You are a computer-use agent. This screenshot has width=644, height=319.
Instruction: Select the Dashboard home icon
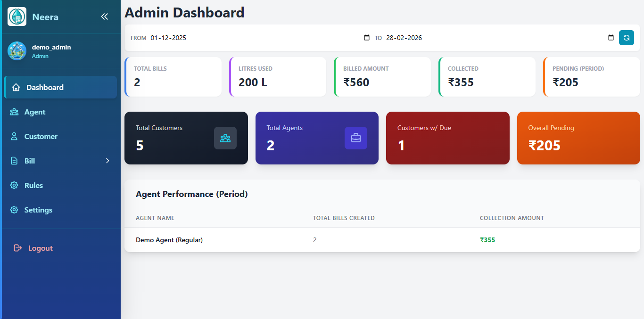coord(14,87)
